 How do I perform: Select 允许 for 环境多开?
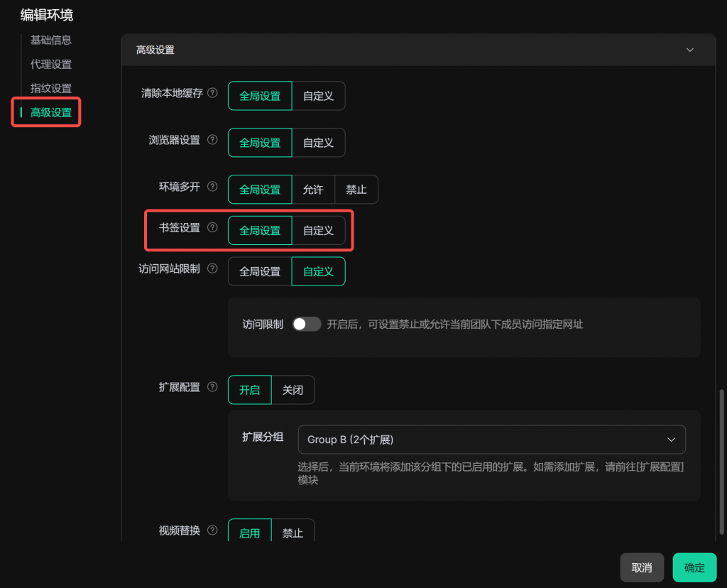313,190
